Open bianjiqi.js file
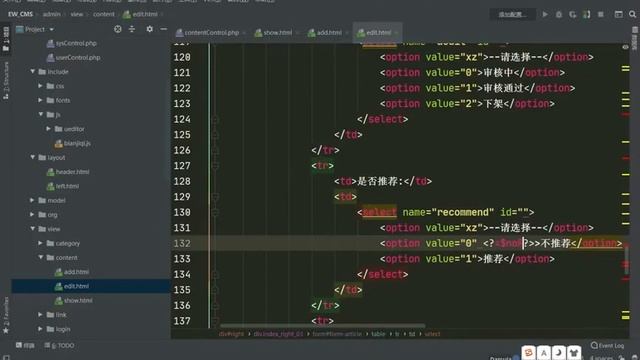 [73, 143]
